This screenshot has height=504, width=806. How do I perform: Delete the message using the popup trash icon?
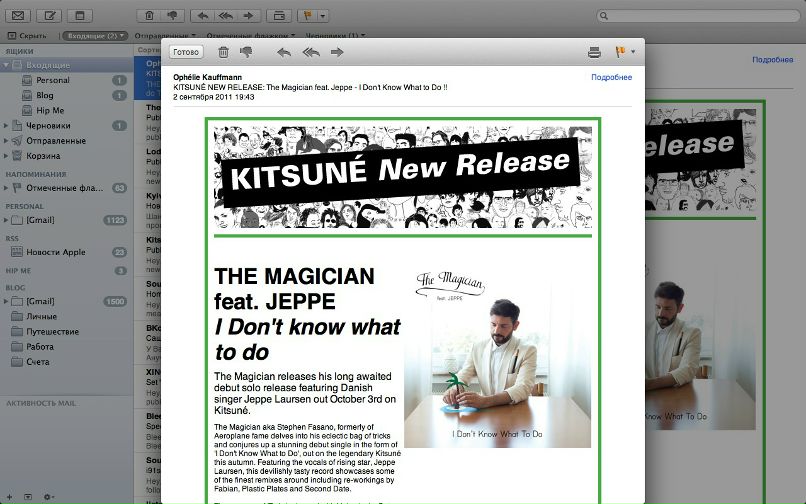223,52
